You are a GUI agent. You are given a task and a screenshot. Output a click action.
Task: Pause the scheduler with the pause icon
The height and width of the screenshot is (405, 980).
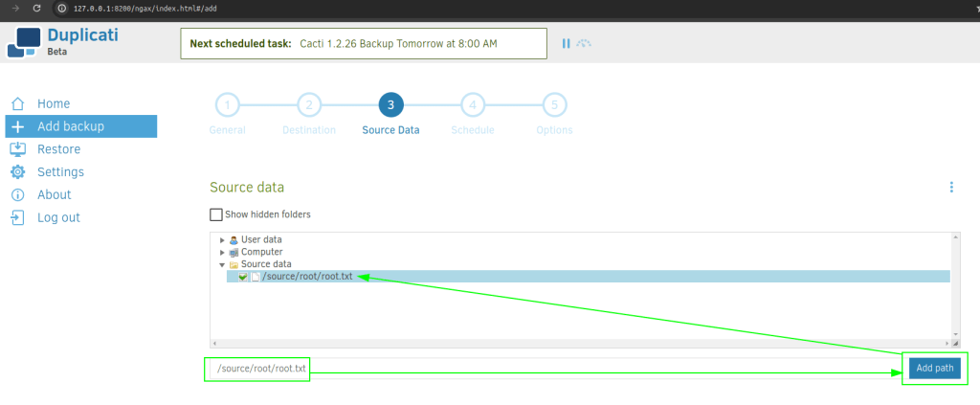coord(566,43)
